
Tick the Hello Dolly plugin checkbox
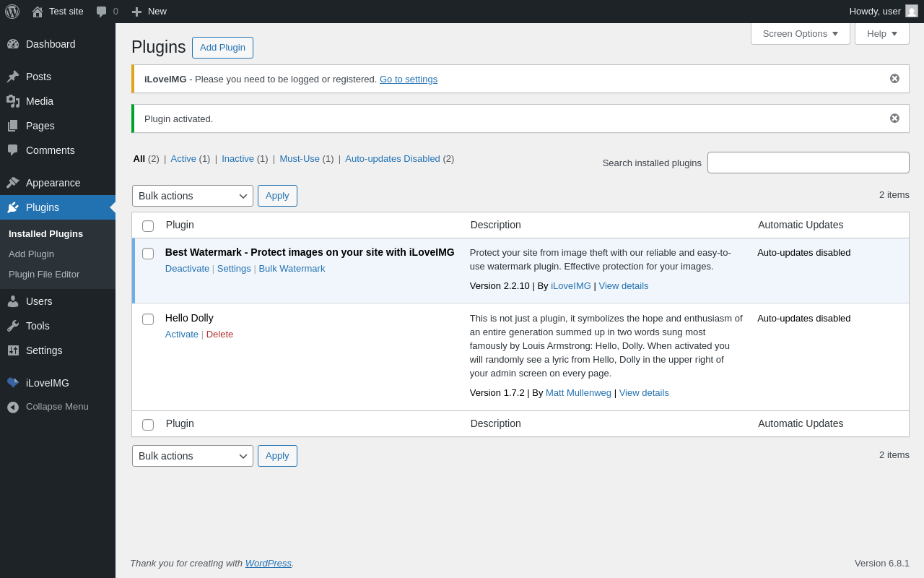148,319
